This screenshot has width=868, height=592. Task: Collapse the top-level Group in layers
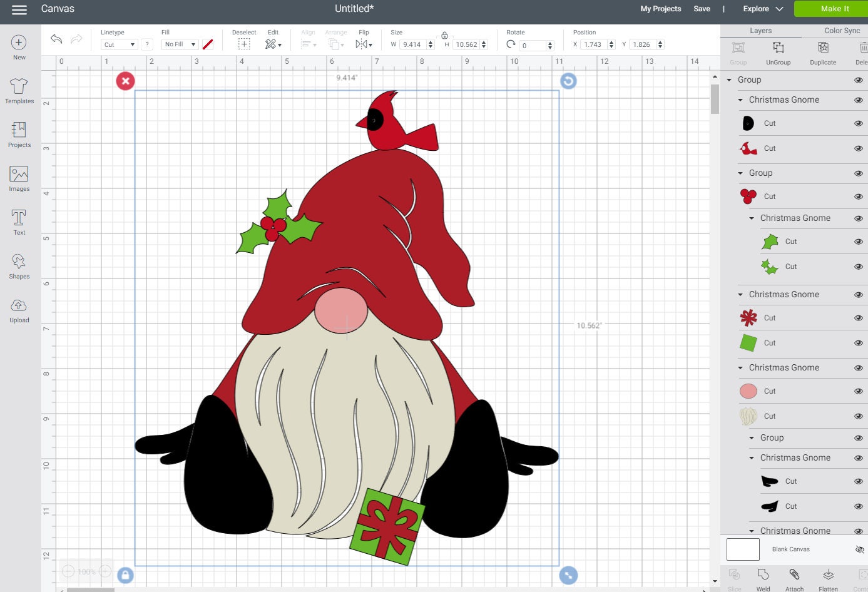[x=729, y=80]
